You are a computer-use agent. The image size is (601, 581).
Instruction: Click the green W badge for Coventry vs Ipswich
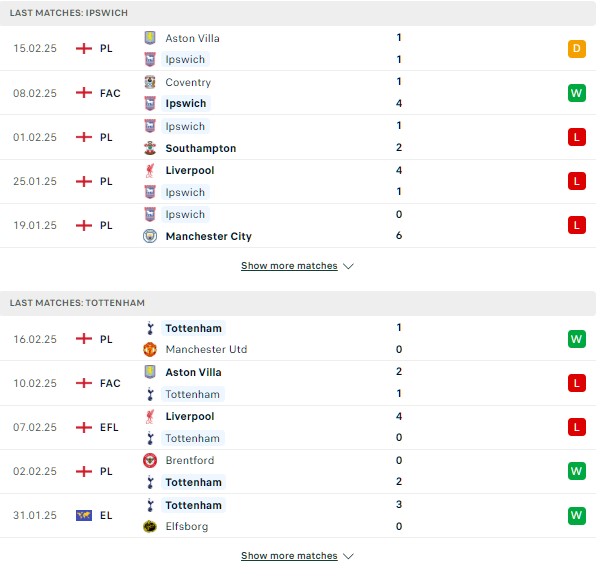576,93
